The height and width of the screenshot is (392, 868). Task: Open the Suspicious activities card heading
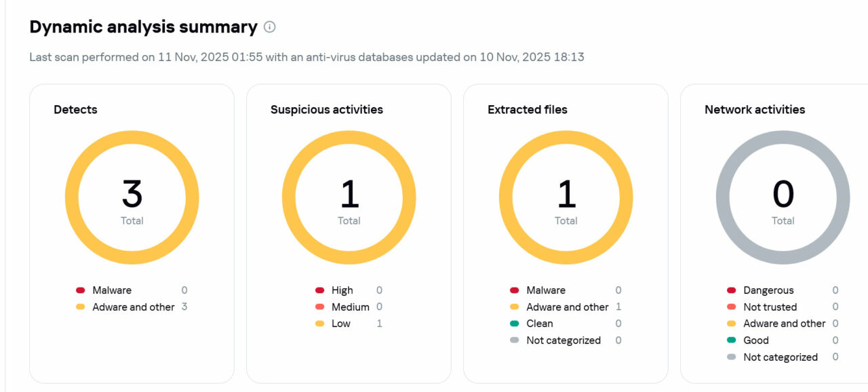tap(326, 109)
